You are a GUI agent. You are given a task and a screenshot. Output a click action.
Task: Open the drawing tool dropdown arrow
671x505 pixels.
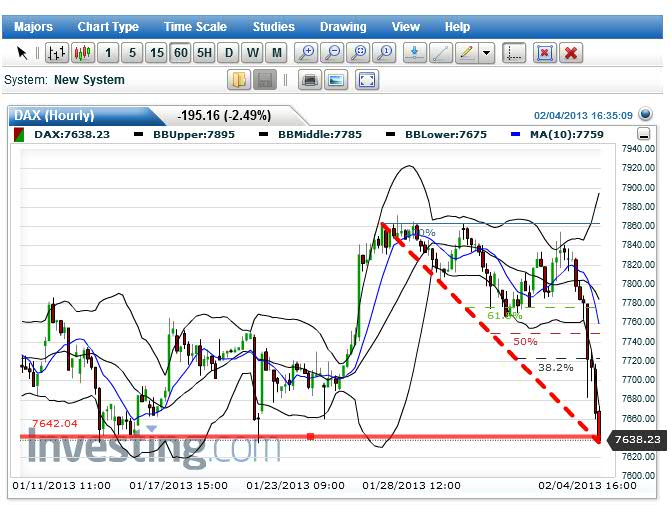487,53
